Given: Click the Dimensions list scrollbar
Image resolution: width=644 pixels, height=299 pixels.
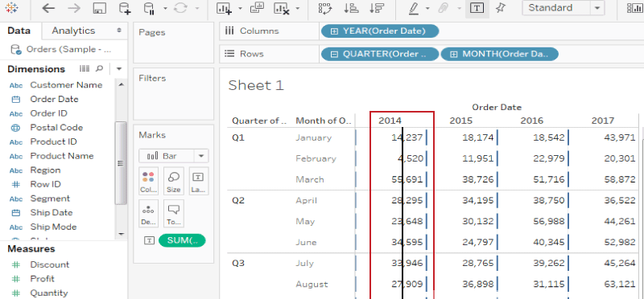Looking at the screenshot, I should click(120, 163).
